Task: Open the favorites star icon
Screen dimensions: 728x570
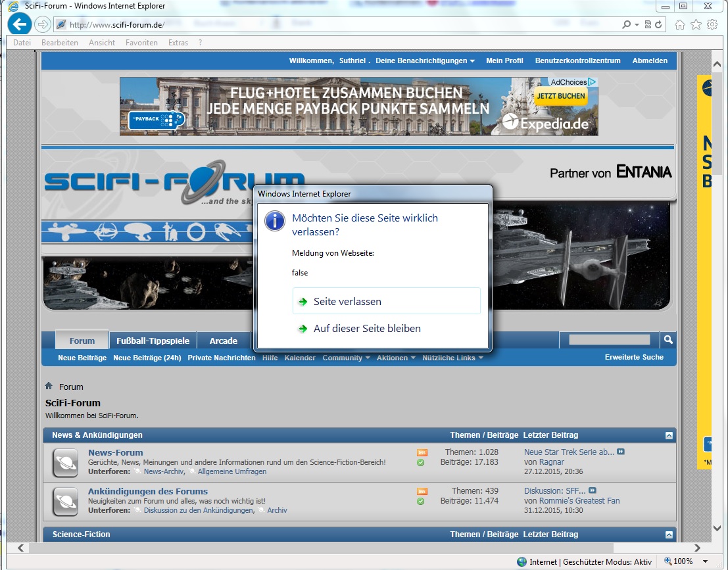Action: [696, 25]
